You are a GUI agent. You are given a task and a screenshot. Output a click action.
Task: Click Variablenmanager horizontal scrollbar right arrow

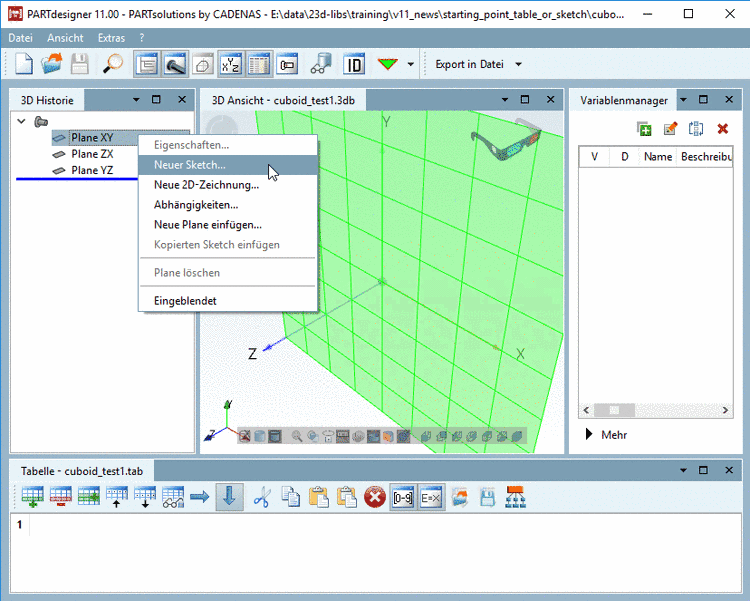(x=726, y=410)
